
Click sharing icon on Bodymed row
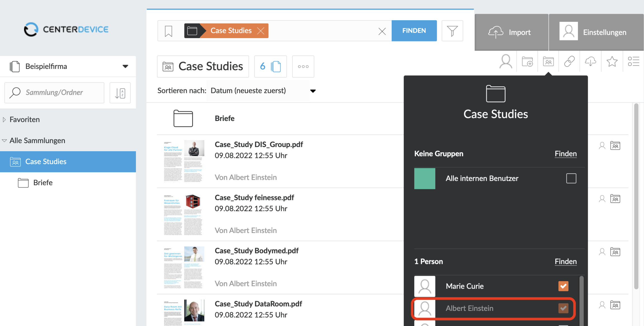tap(615, 252)
